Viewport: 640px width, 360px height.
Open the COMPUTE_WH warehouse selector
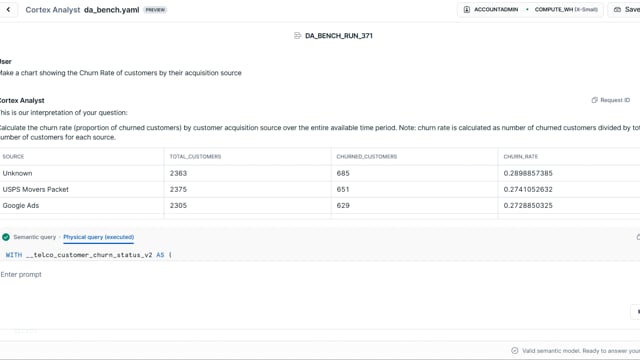coord(566,9)
